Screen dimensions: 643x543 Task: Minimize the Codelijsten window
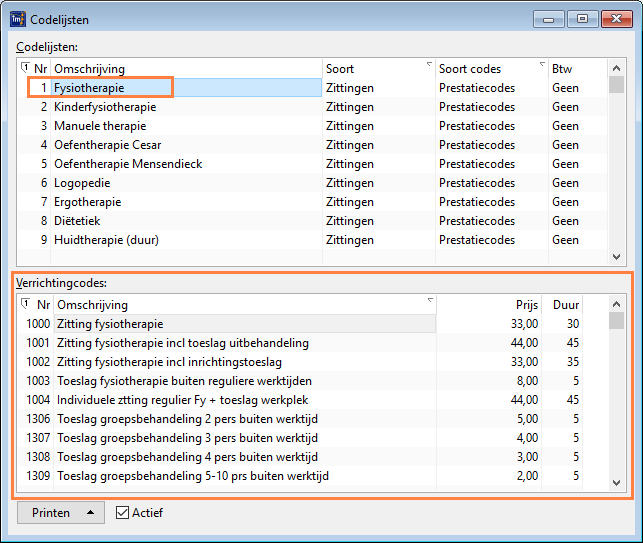click(x=549, y=17)
